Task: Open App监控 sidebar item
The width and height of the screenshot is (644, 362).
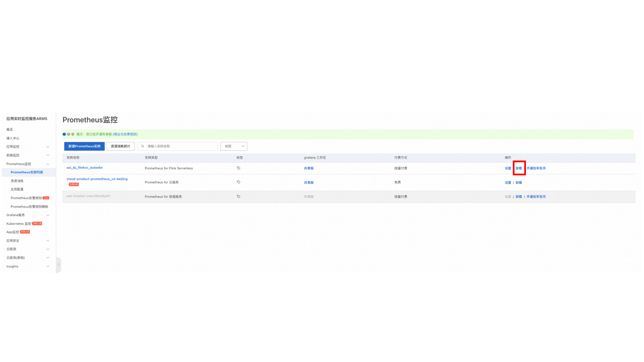Action: pyautogui.click(x=12, y=232)
